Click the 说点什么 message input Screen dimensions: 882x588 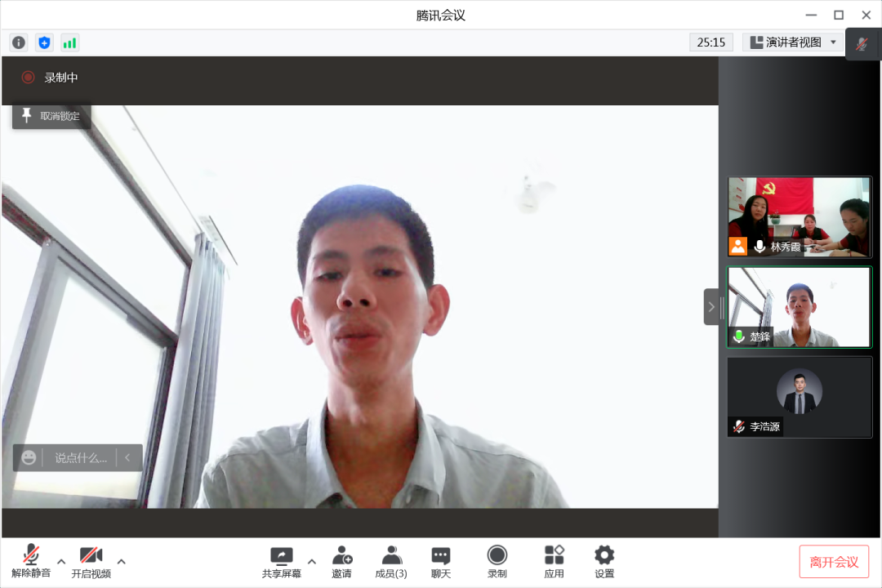pyautogui.click(x=80, y=458)
